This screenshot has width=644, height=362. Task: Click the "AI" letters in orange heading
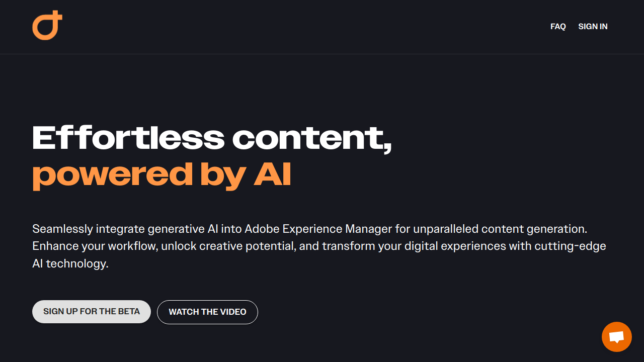point(272,174)
